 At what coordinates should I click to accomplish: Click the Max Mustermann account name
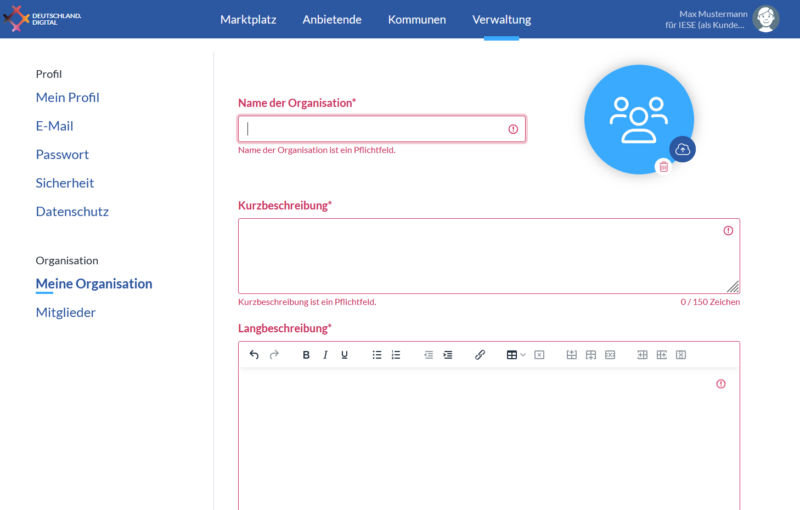[x=713, y=14]
